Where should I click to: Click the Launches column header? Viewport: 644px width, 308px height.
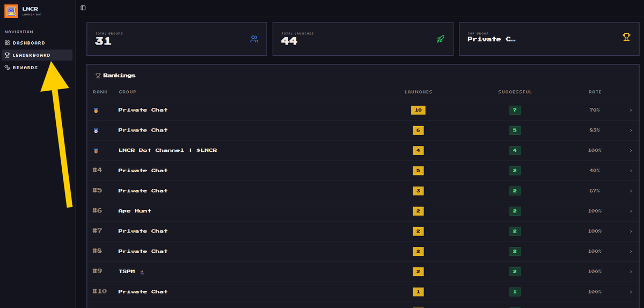pos(418,92)
